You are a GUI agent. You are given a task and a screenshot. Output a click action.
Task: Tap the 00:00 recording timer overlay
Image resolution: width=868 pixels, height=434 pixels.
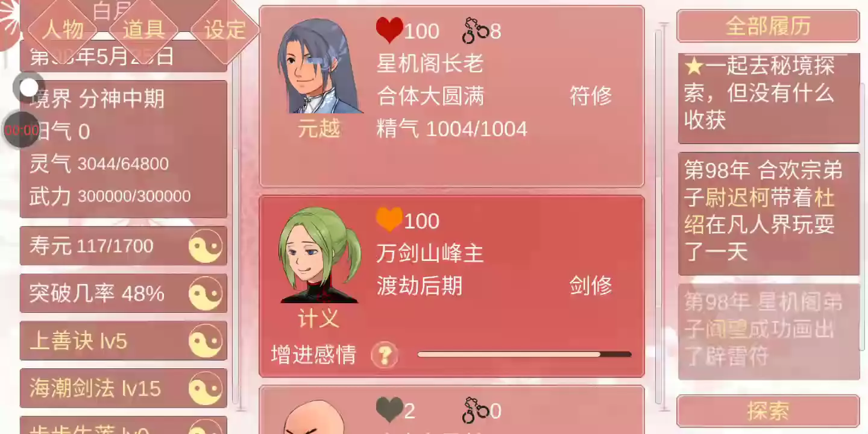click(x=22, y=130)
